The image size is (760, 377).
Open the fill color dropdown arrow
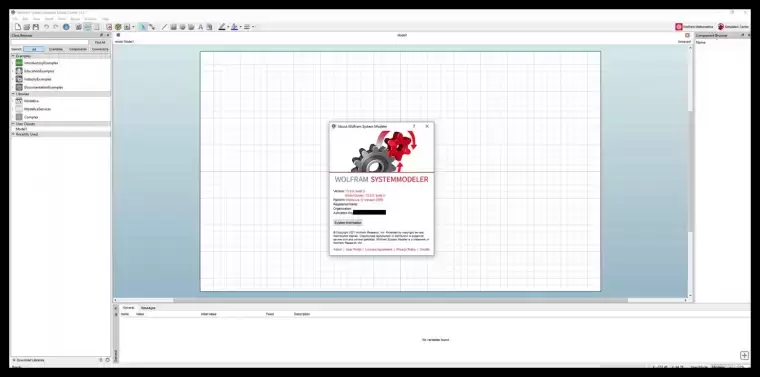[240, 27]
